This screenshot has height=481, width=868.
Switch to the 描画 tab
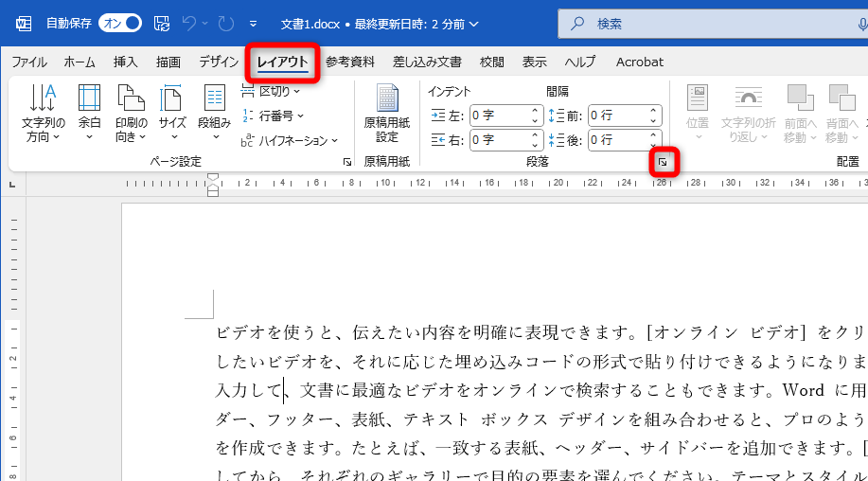168,62
